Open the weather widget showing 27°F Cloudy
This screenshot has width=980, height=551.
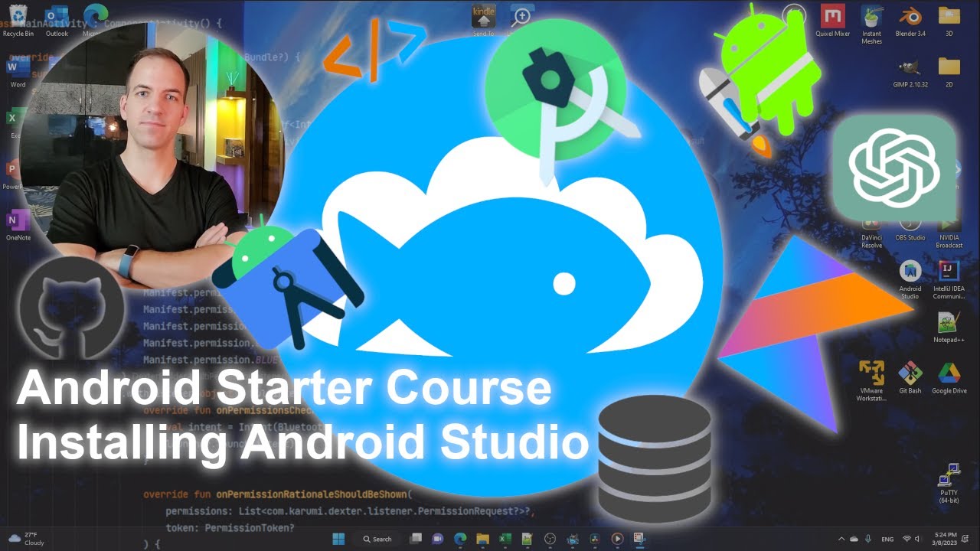[x=25, y=539]
